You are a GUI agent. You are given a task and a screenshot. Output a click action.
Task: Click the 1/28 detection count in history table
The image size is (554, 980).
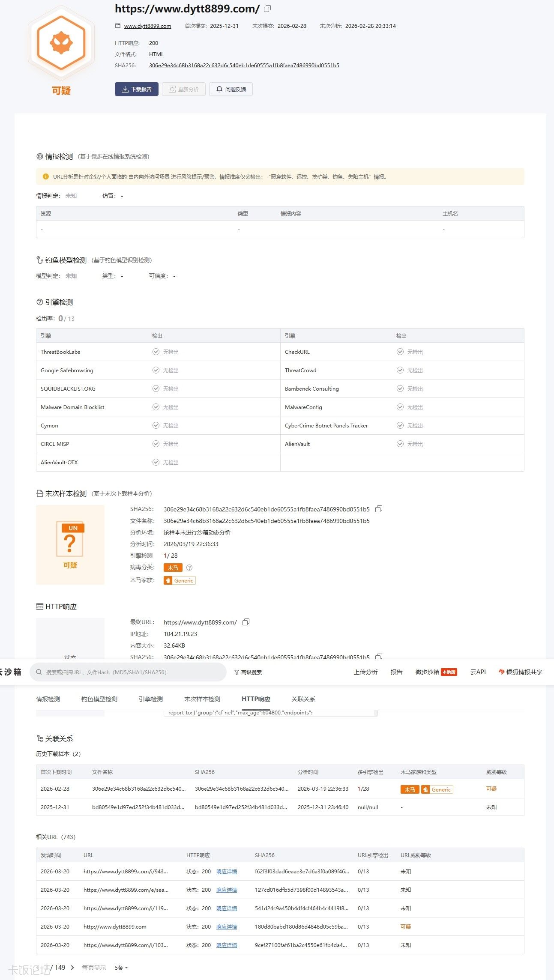pos(363,789)
